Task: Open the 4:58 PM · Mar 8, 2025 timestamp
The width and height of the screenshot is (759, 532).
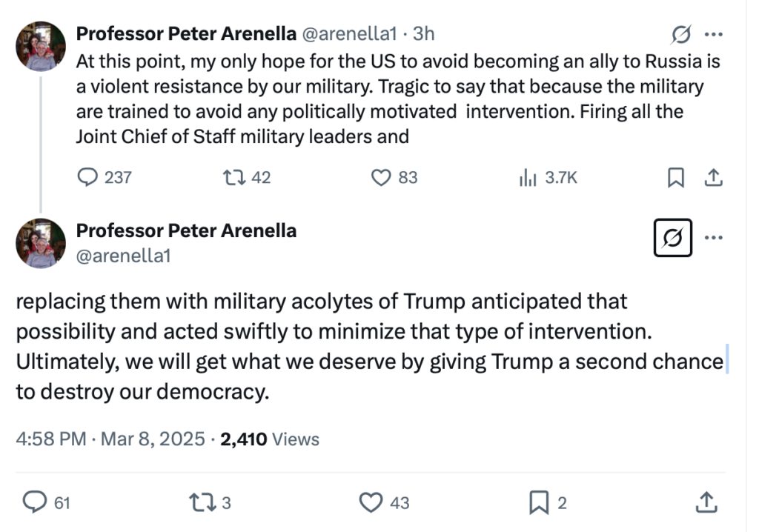Action: pos(110,439)
